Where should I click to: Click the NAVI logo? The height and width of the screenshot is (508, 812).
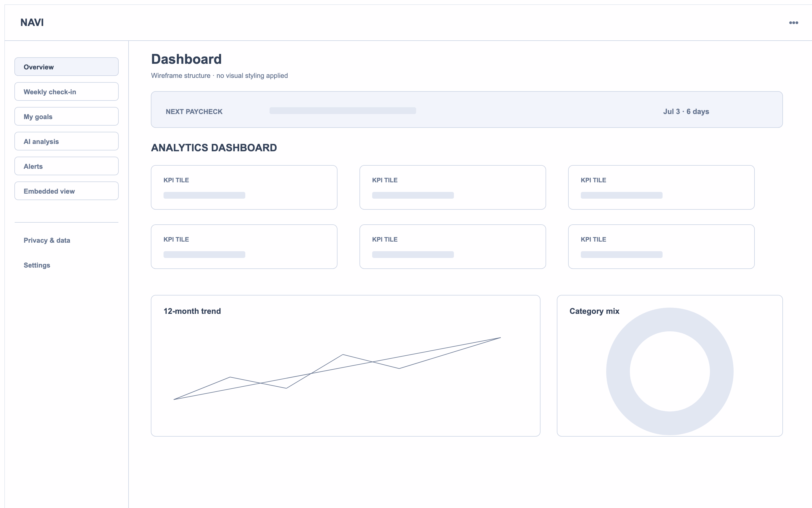pos(32,23)
